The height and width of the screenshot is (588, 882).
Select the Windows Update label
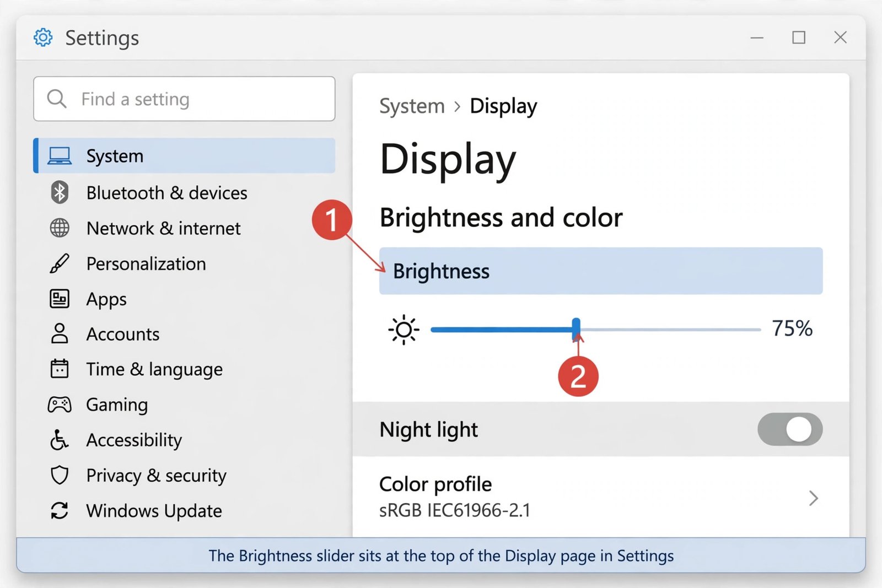pos(154,511)
